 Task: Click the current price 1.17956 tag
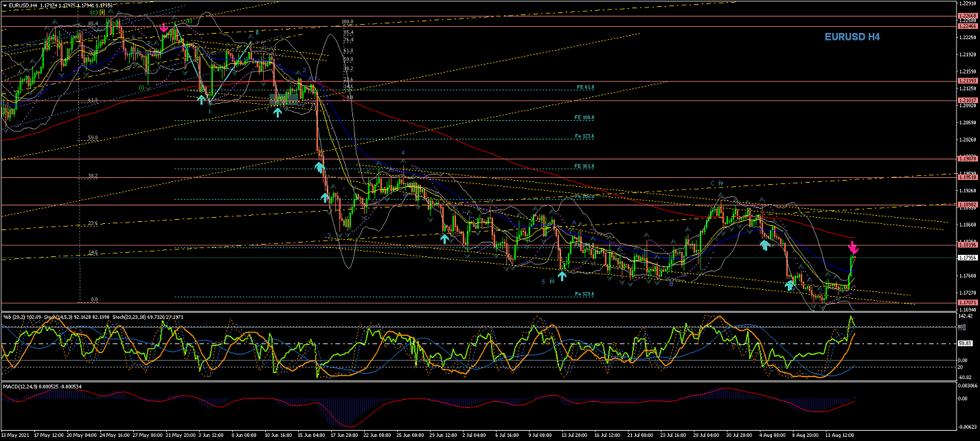[x=968, y=258]
